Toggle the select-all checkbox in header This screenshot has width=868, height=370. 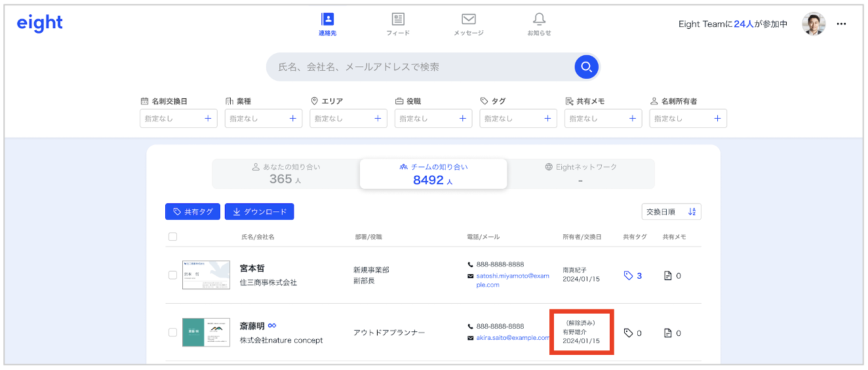click(173, 237)
